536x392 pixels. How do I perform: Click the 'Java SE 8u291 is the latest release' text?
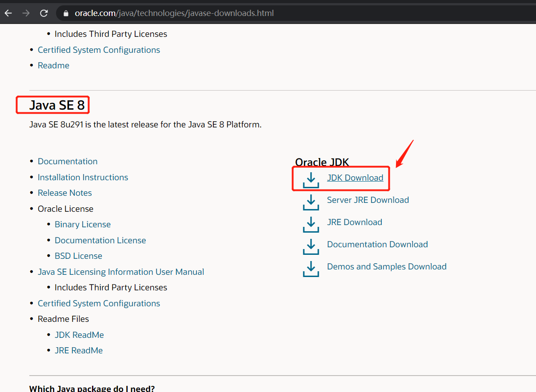[145, 125]
